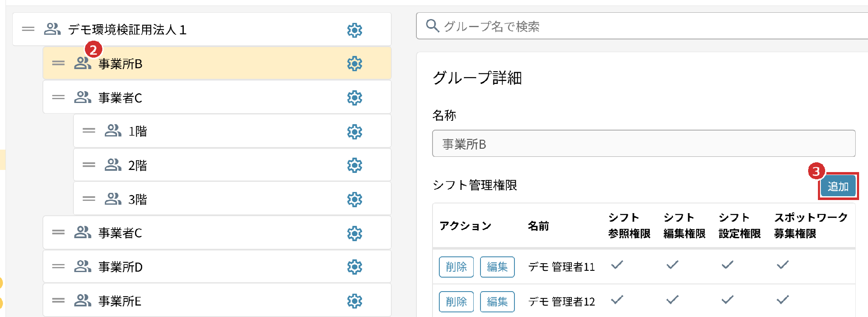The width and height of the screenshot is (868, 317).
Task: Select the 3階 subgroup
Action: coord(232,199)
